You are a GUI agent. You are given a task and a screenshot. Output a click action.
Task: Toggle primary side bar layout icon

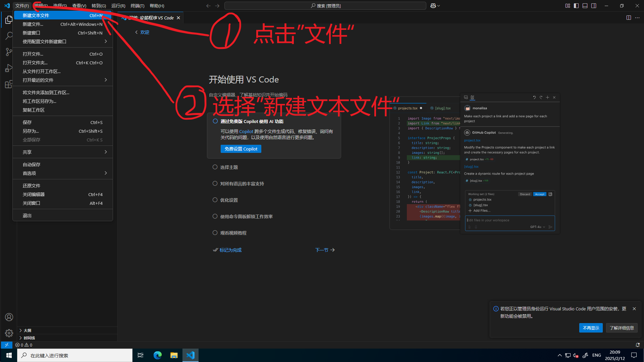[x=576, y=6]
